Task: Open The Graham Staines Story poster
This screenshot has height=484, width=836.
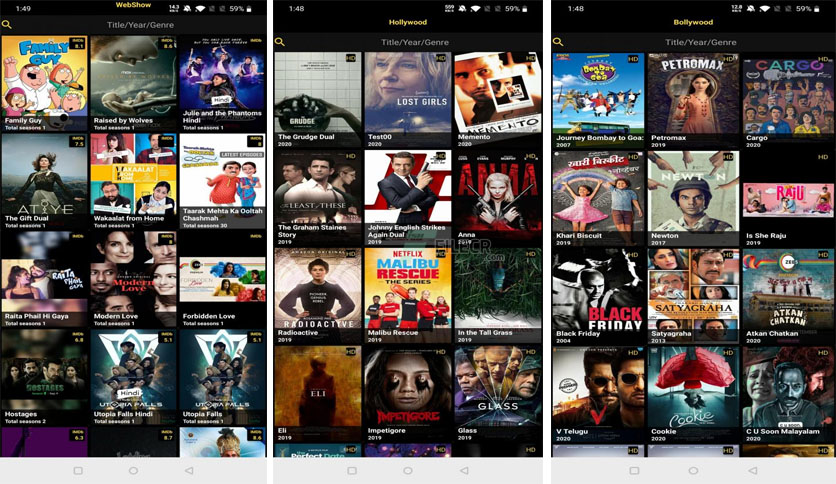Action: [x=318, y=198]
